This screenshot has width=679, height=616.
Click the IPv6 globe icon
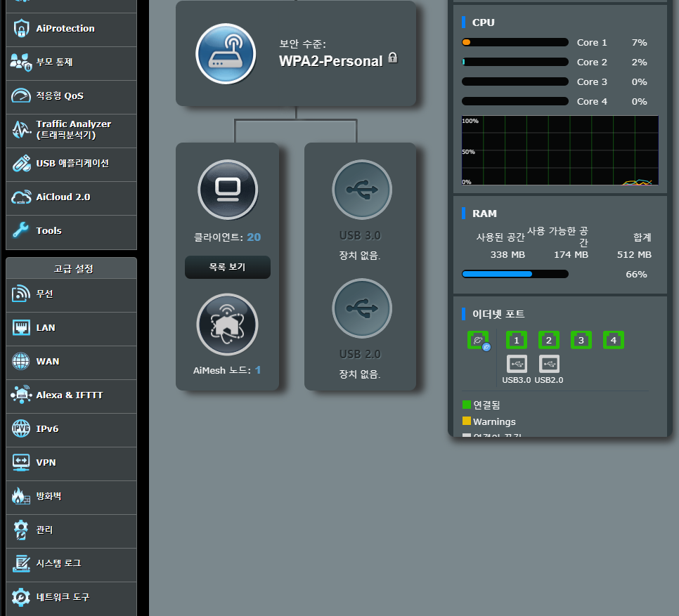pos(21,428)
